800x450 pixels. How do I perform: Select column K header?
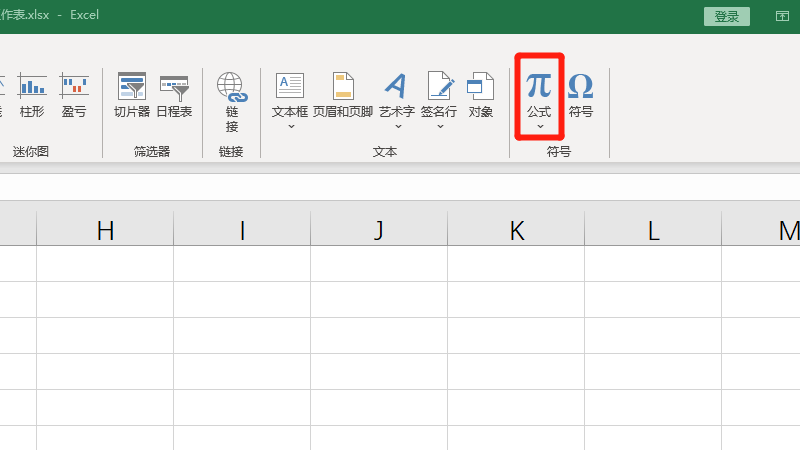click(516, 231)
